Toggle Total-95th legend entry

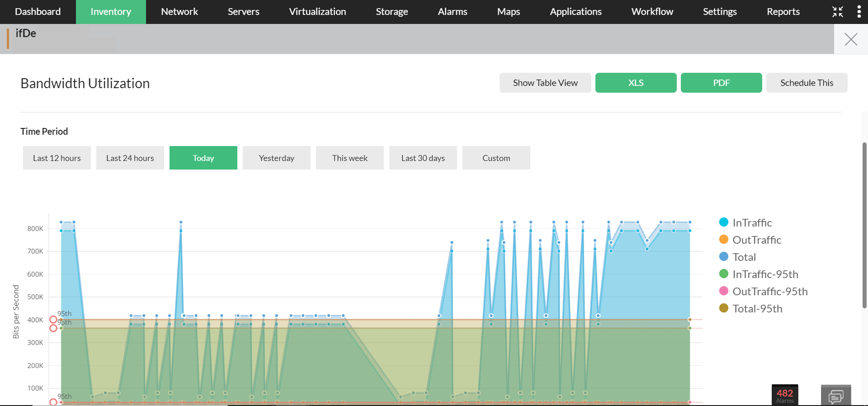click(x=757, y=308)
